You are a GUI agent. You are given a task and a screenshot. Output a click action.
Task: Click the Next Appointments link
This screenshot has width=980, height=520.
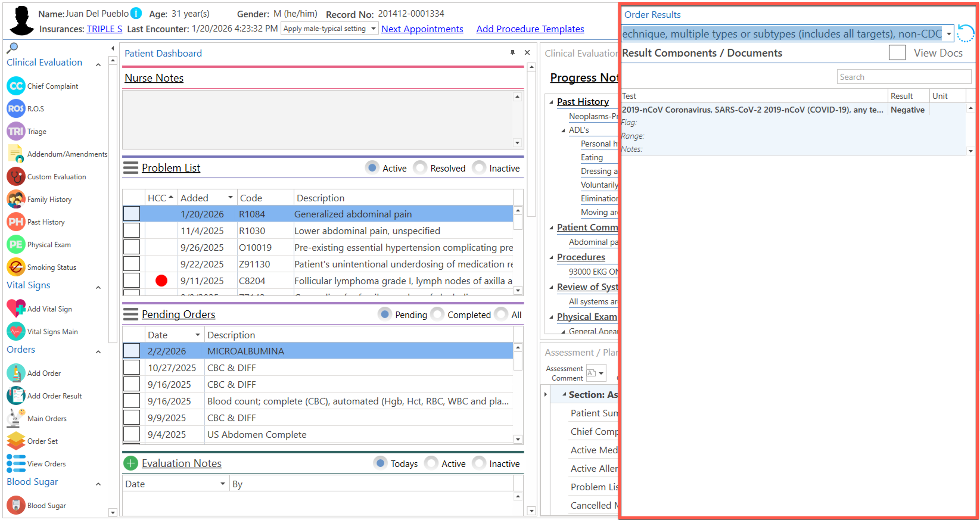[x=422, y=29]
